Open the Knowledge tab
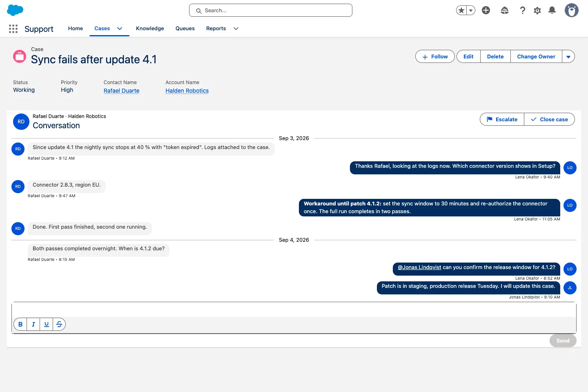The height and width of the screenshot is (392, 588). (150, 29)
